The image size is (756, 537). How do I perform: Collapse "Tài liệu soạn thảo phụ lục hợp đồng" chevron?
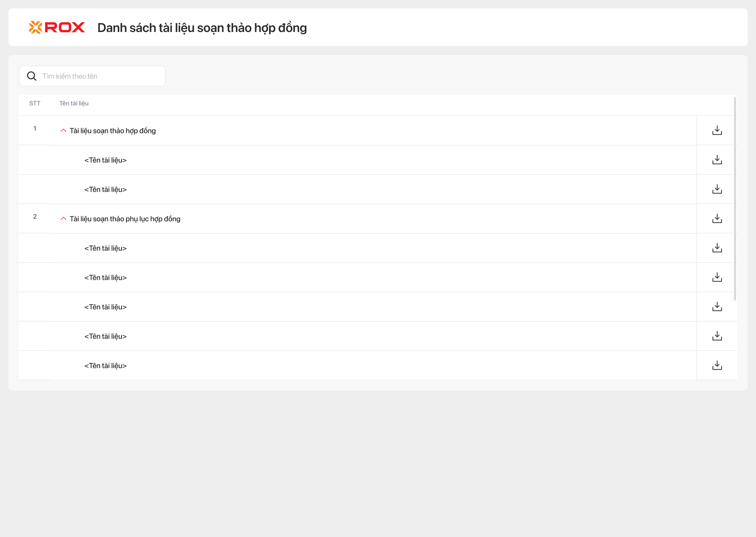[63, 219]
